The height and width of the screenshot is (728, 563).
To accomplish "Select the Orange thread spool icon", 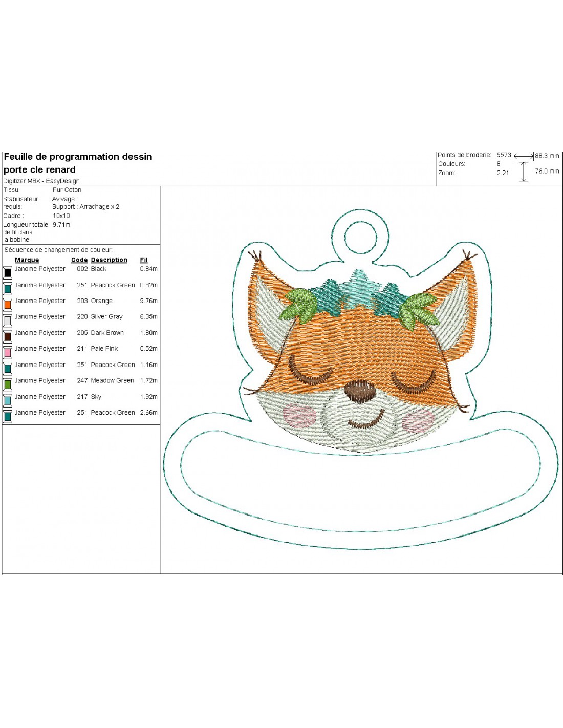I will pos(8,304).
